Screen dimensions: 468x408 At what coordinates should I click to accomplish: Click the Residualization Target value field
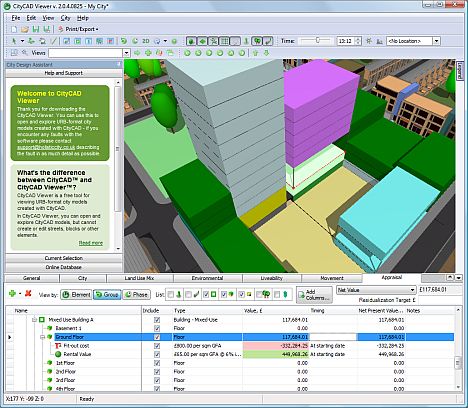[x=440, y=300]
